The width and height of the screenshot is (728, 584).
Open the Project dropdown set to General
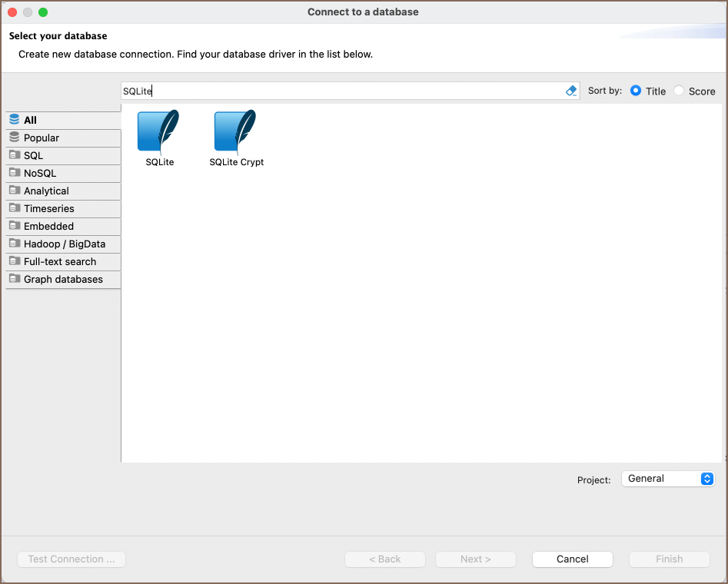(x=667, y=479)
